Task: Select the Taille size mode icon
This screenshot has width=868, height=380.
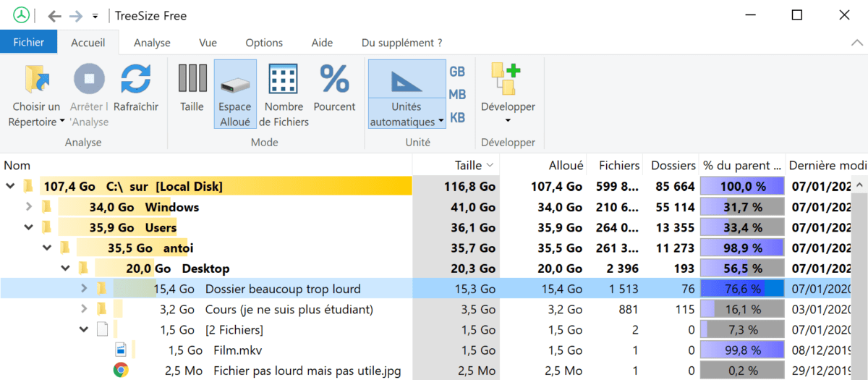Action: coord(192,80)
